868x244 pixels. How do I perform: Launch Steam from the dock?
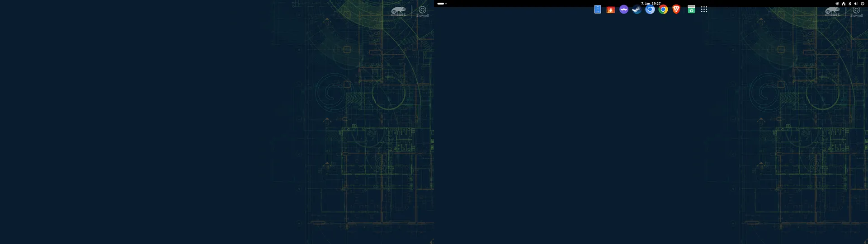coord(637,9)
